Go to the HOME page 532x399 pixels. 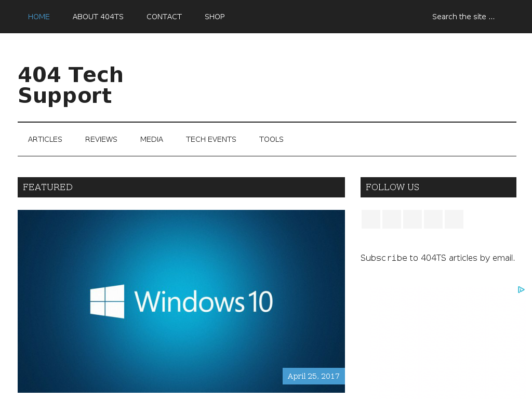[38, 17]
